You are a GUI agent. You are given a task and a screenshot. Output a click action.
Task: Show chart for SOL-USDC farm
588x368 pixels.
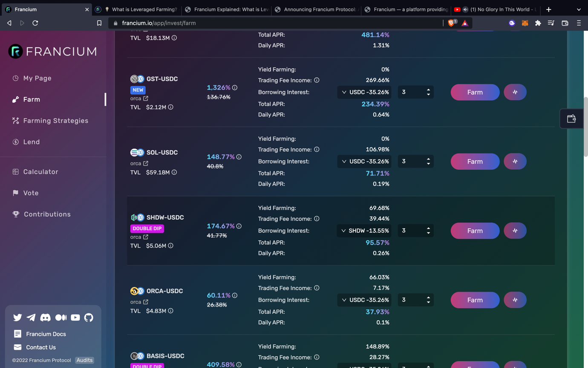pos(515,162)
